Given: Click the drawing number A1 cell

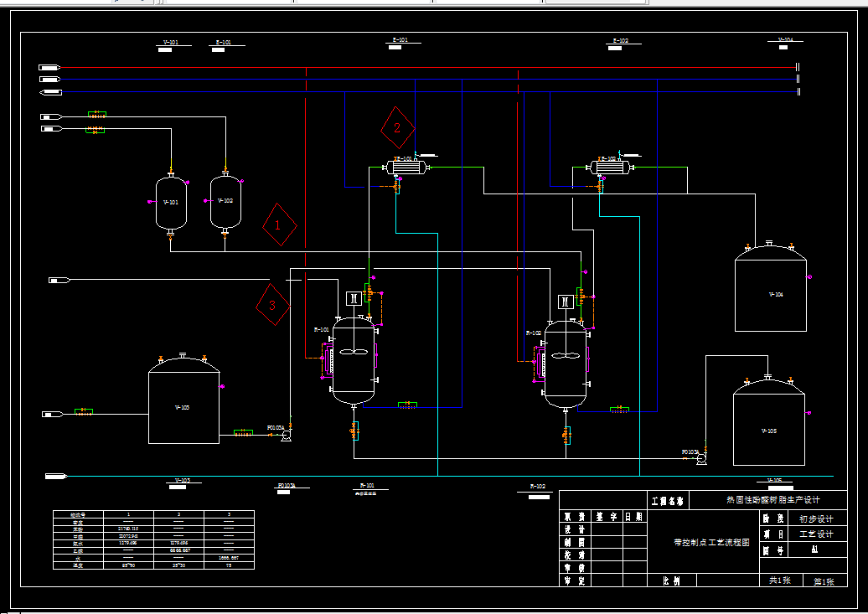Looking at the screenshot, I should point(817,550).
